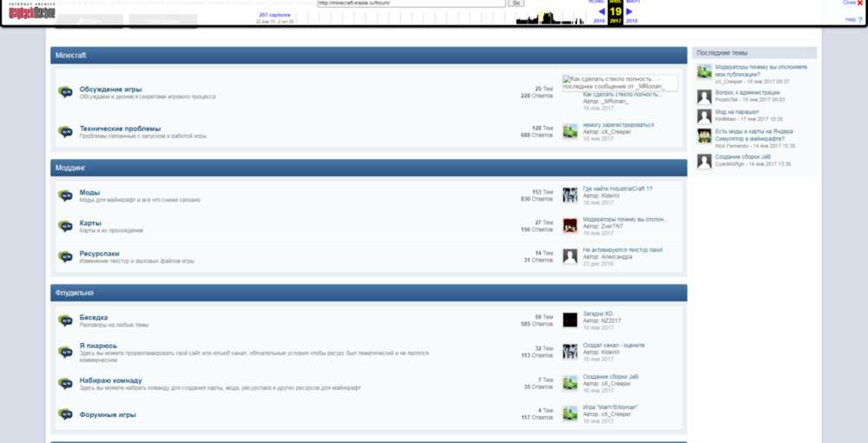
Task: Click the forum icon next to Беседка
Action: click(x=65, y=321)
